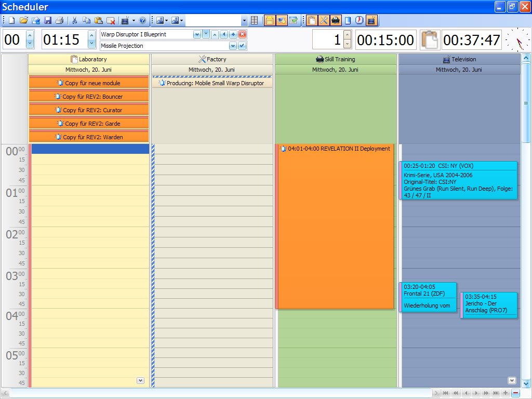The width and height of the screenshot is (532, 399).
Task: Expand the second picture icon dropdown
Action: (x=181, y=21)
